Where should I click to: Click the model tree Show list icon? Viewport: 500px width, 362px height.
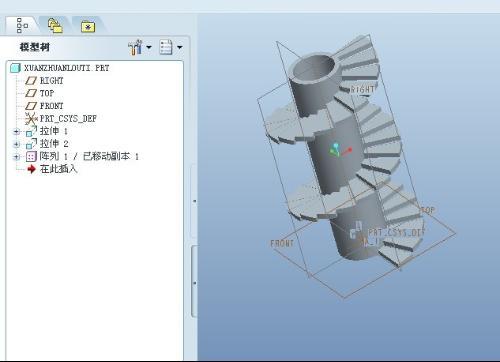click(x=166, y=47)
